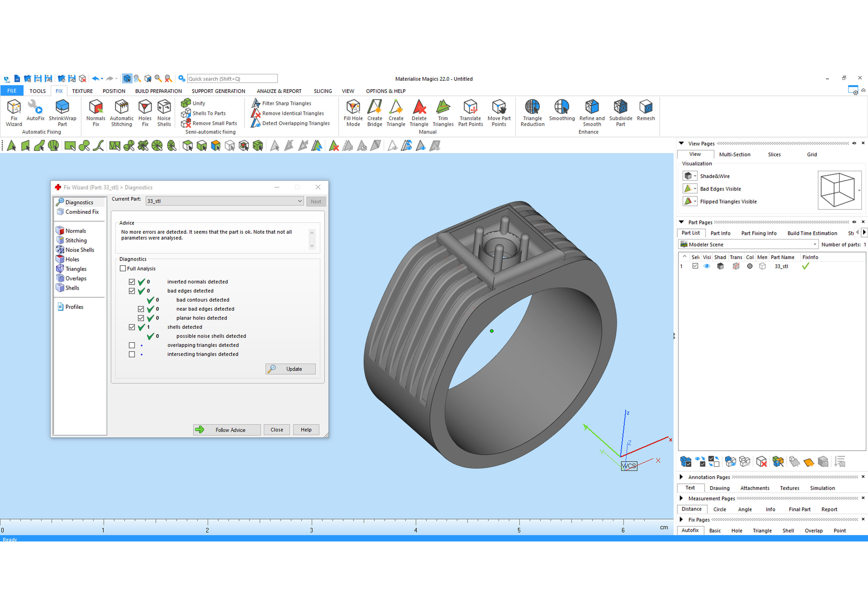Open Translate Part Points
The height and width of the screenshot is (614, 868).
coord(470,113)
